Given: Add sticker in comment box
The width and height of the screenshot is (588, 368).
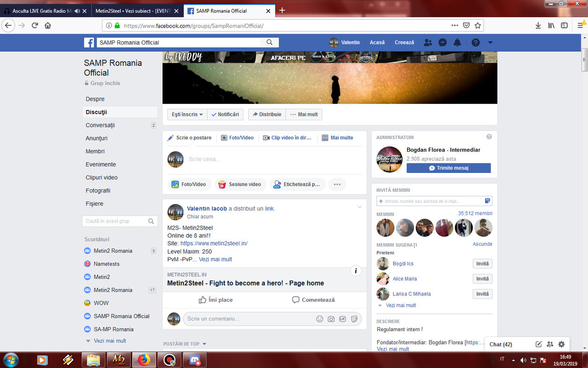Looking at the screenshot, I should coord(354,319).
